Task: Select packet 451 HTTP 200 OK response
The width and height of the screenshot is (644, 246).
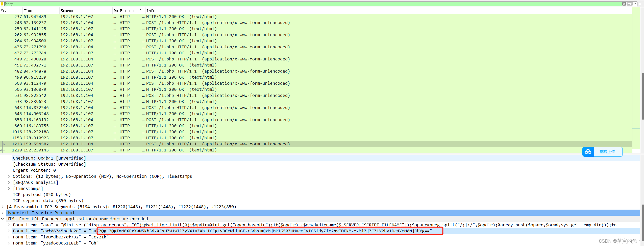Action: pos(316,65)
